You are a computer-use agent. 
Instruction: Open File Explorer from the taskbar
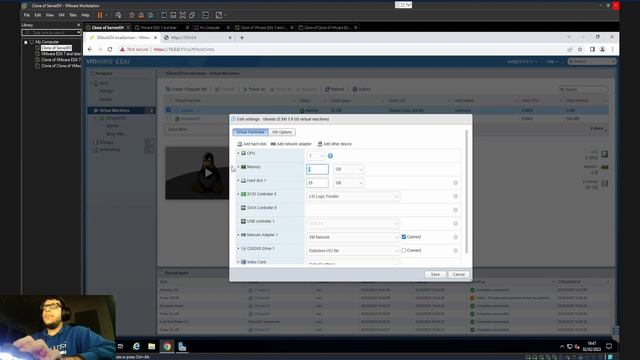pos(151,347)
